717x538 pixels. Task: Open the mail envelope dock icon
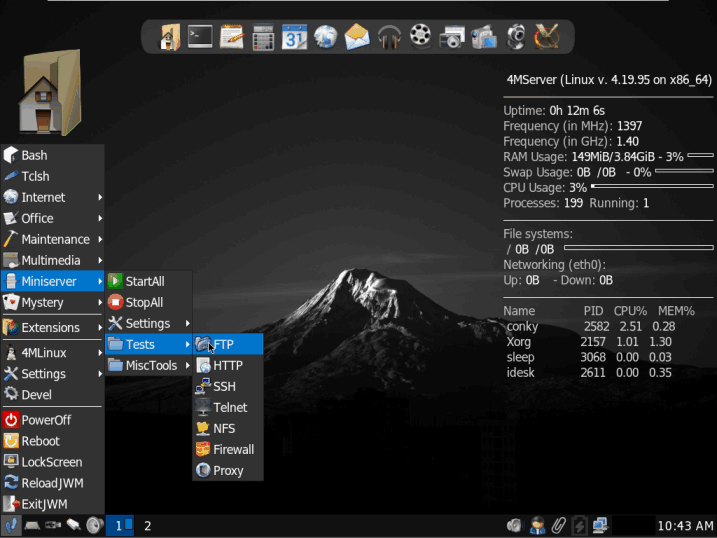click(357, 37)
